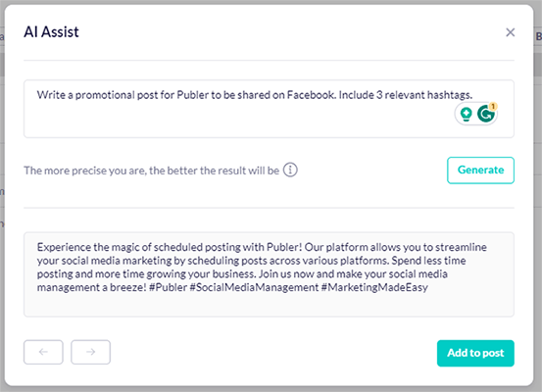
Task: Click the Grammarly suggestion count badge
Action: click(493, 106)
